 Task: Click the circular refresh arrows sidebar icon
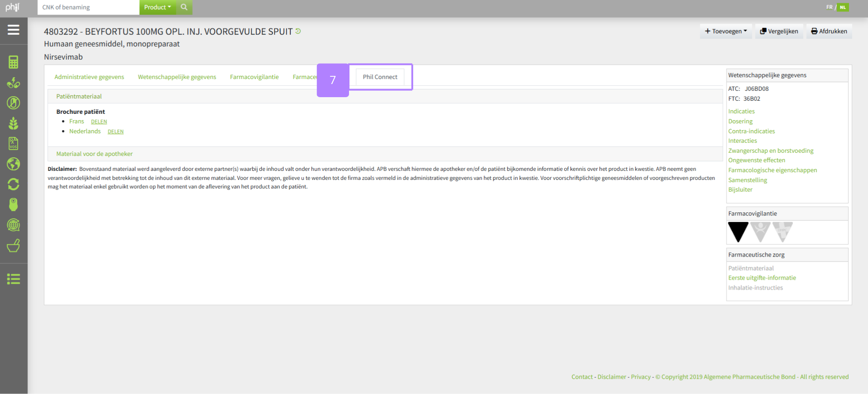coord(14,184)
